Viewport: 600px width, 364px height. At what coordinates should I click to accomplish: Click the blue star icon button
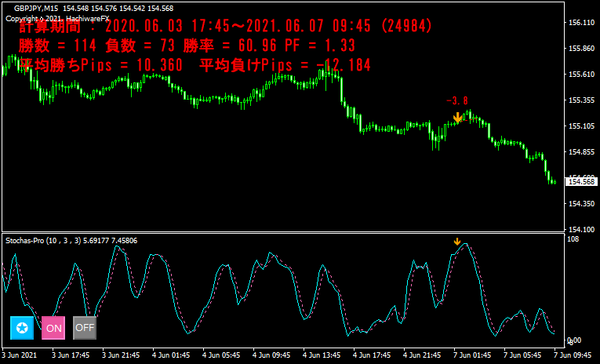click(x=22, y=328)
